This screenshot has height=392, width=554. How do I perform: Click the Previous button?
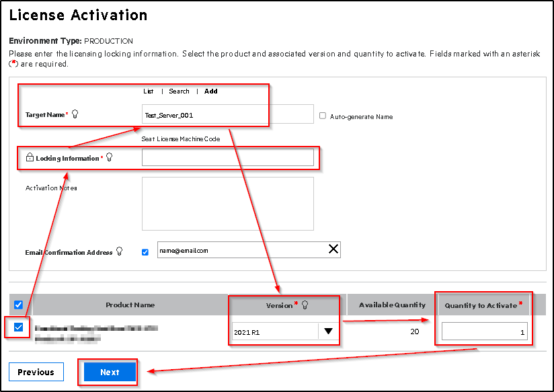click(36, 371)
